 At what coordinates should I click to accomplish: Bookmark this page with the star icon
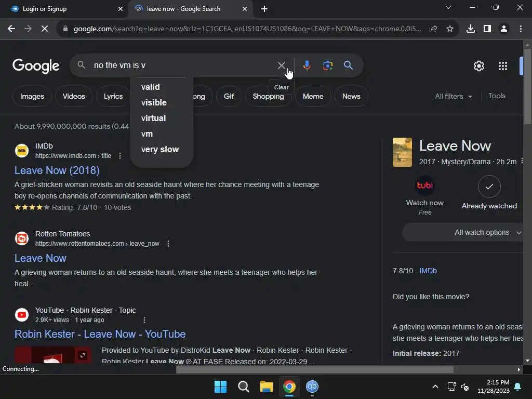click(x=450, y=29)
